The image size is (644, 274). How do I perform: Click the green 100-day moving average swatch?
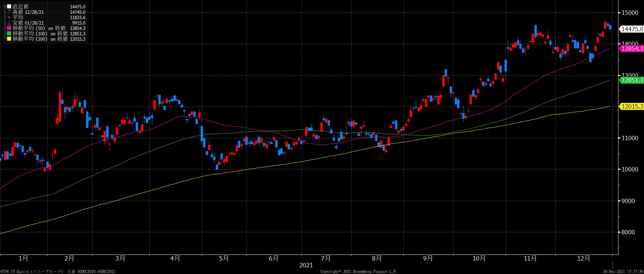click(x=9, y=34)
